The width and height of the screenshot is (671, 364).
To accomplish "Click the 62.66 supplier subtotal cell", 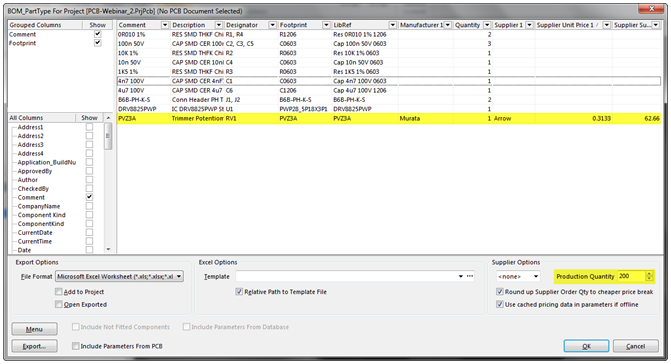I will click(636, 118).
